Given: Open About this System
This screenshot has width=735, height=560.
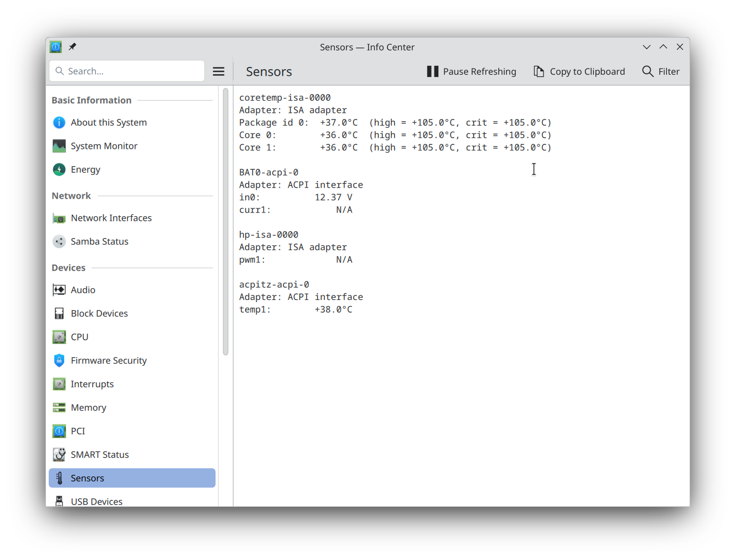Looking at the screenshot, I should coord(108,122).
